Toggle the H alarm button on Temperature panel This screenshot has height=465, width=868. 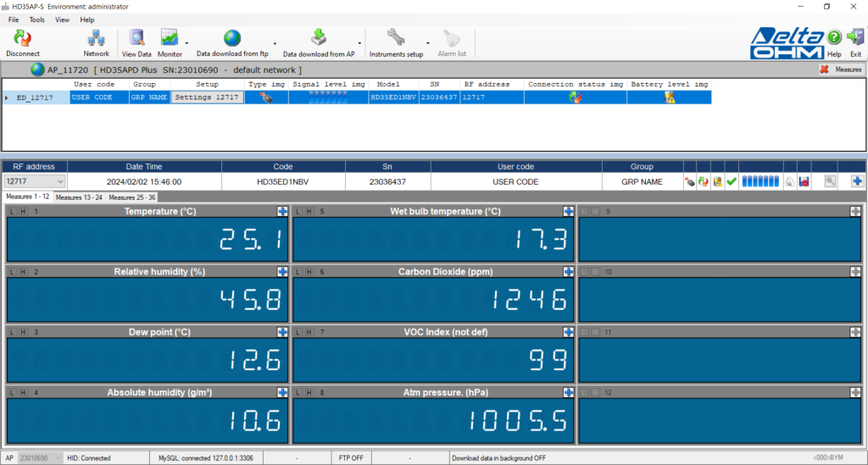[23, 211]
